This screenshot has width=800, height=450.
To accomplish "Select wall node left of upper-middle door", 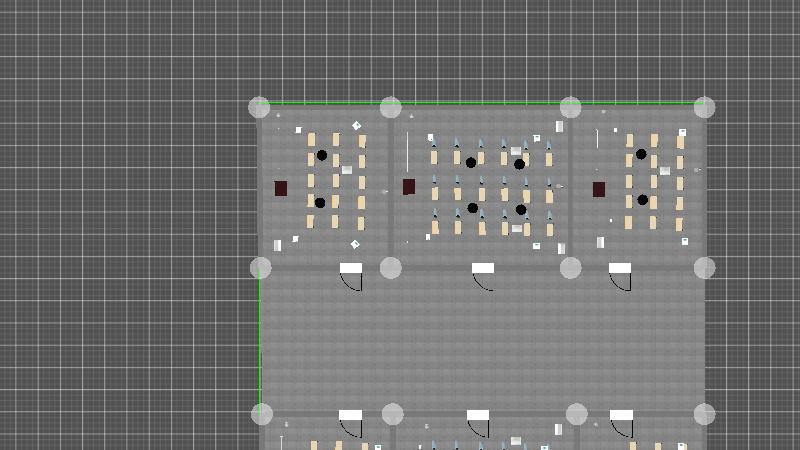I will pyautogui.click(x=391, y=267).
